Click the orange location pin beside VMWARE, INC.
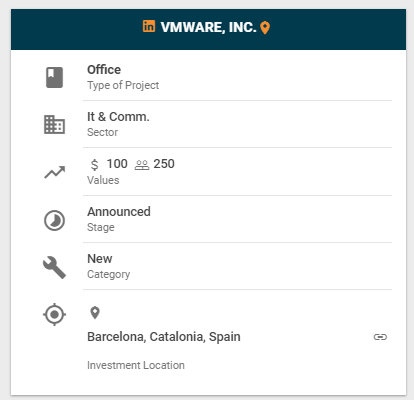 tap(265, 28)
